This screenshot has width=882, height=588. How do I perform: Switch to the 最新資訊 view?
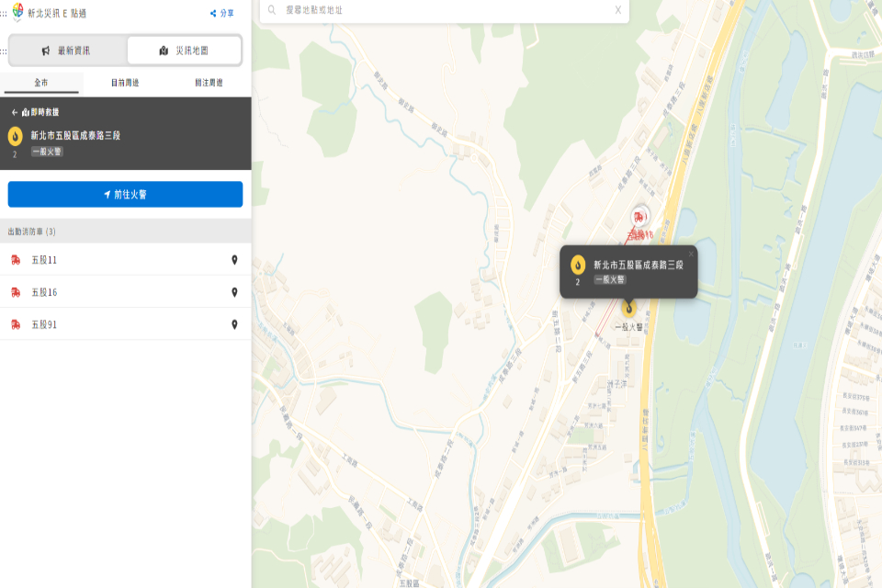(67, 51)
